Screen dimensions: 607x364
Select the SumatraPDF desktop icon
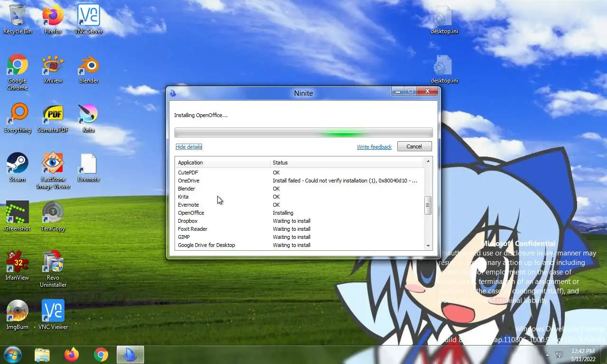pos(53,118)
